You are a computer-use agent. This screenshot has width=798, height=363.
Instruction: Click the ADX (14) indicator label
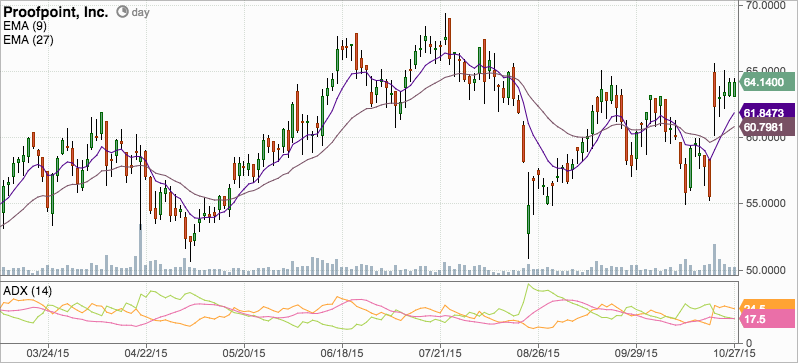(x=27, y=291)
